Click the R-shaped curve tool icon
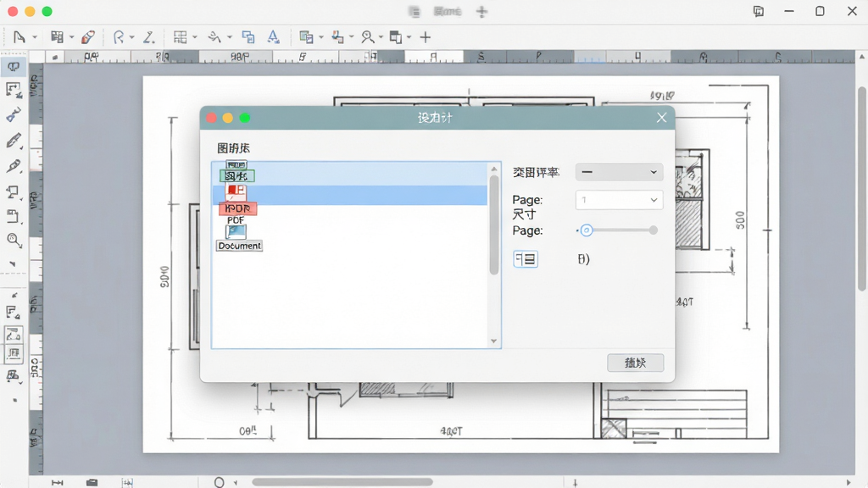 [x=119, y=37]
